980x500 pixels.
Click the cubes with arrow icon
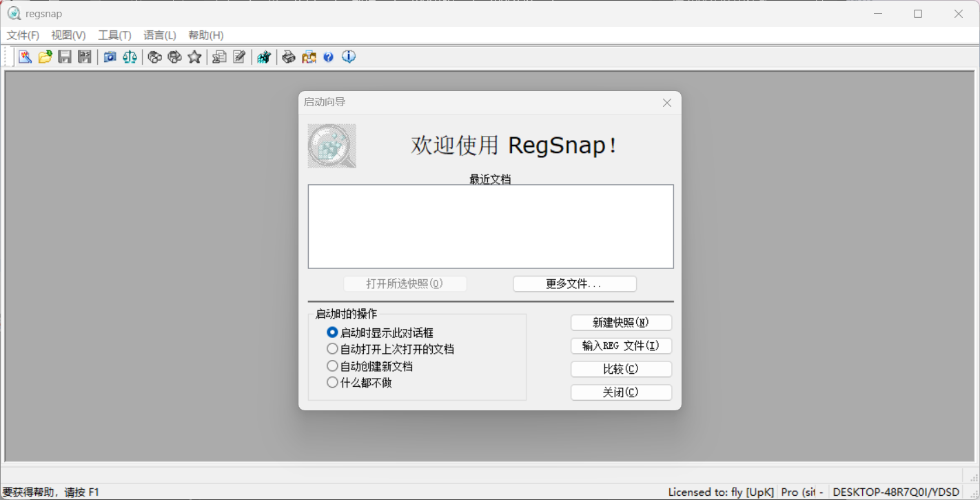pyautogui.click(x=175, y=57)
